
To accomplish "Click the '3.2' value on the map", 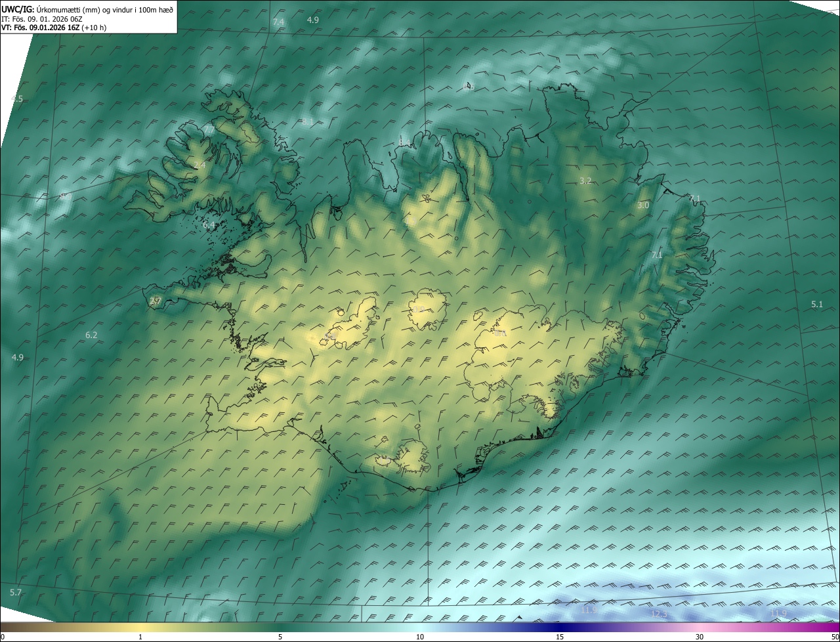I will (x=586, y=181).
